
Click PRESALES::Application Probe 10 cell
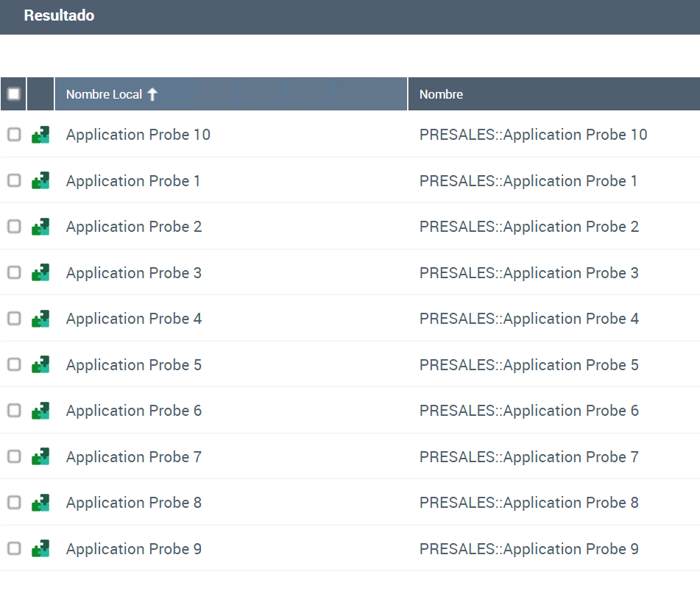pos(533,135)
